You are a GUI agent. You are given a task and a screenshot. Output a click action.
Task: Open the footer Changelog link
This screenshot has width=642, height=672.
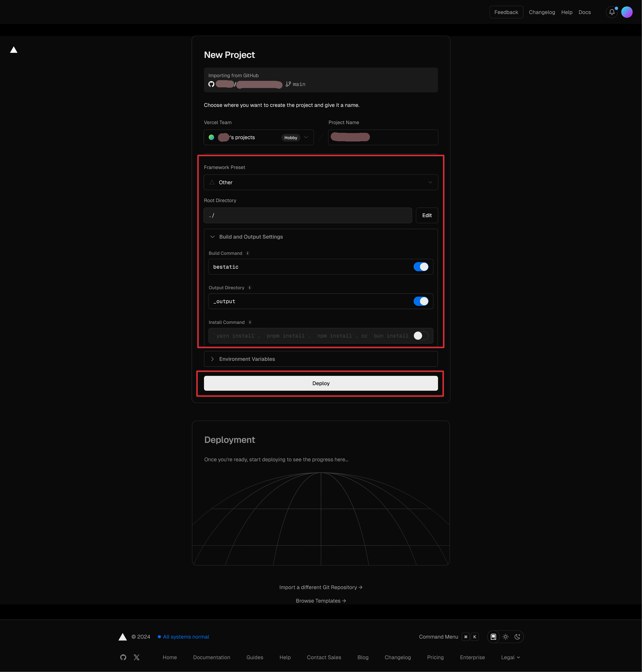point(398,657)
